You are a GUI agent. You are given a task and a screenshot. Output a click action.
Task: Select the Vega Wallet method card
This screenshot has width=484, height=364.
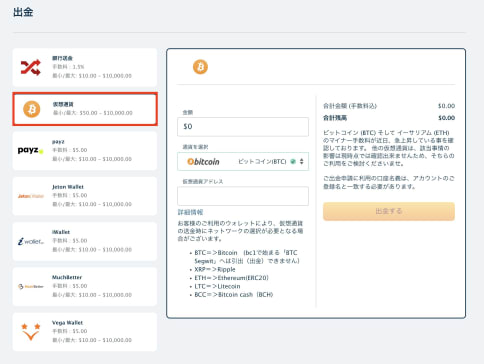click(x=85, y=332)
